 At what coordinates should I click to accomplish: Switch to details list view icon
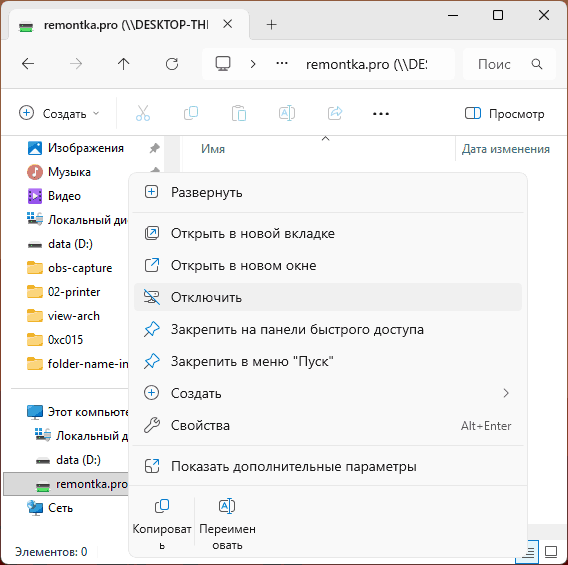[528, 552]
